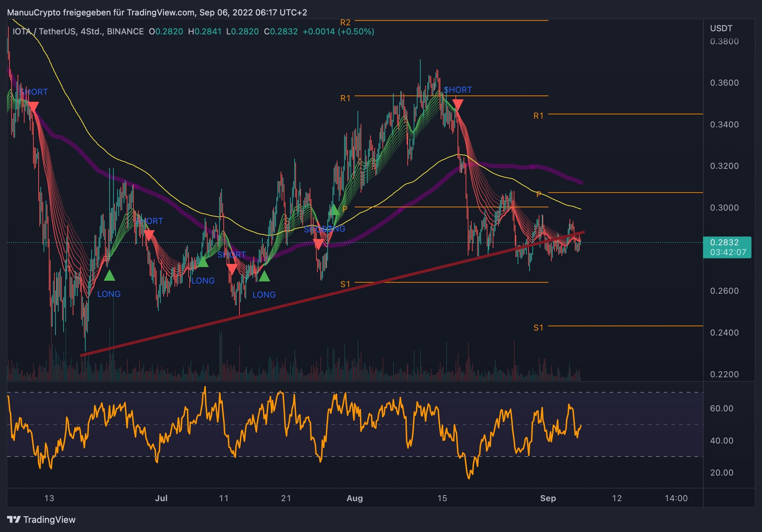762x532 pixels.
Task: Click the red SHORT arrow just after July 11
Action: click(x=232, y=270)
